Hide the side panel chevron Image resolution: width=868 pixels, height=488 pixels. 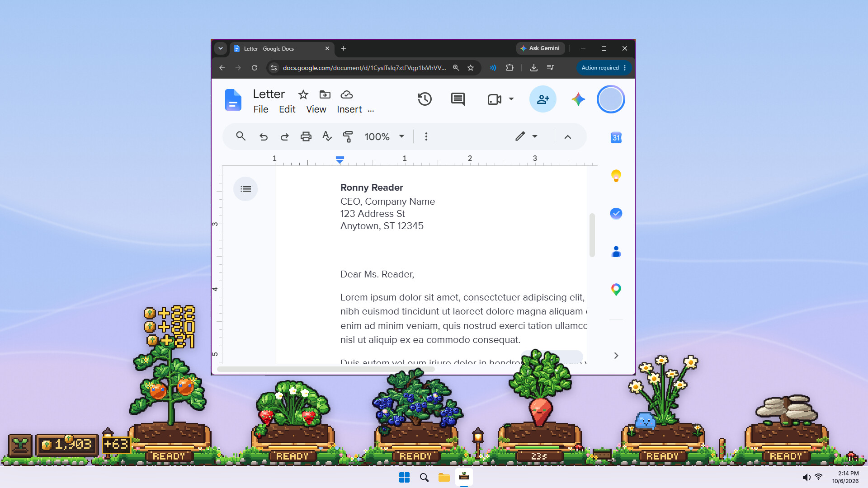pos(616,356)
